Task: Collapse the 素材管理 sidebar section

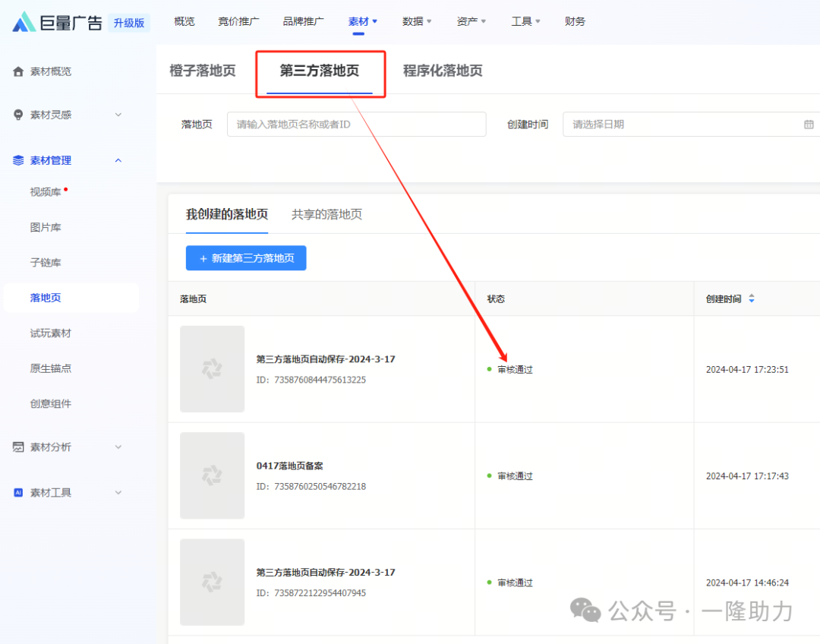Action: coord(118,160)
